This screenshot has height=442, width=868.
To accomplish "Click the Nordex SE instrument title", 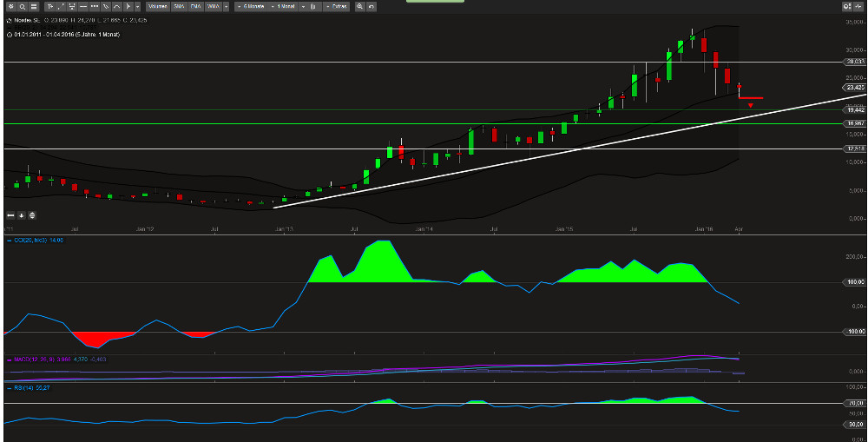I will point(26,20).
